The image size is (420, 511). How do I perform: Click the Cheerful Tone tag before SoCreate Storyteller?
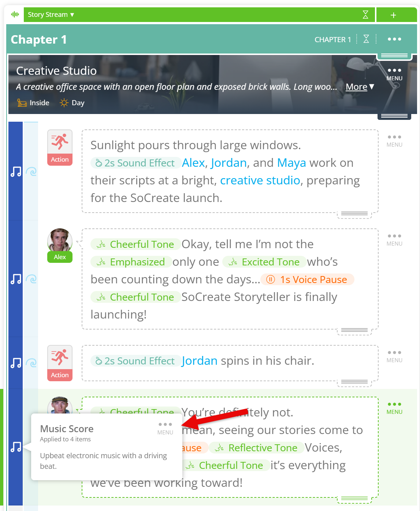tap(136, 297)
